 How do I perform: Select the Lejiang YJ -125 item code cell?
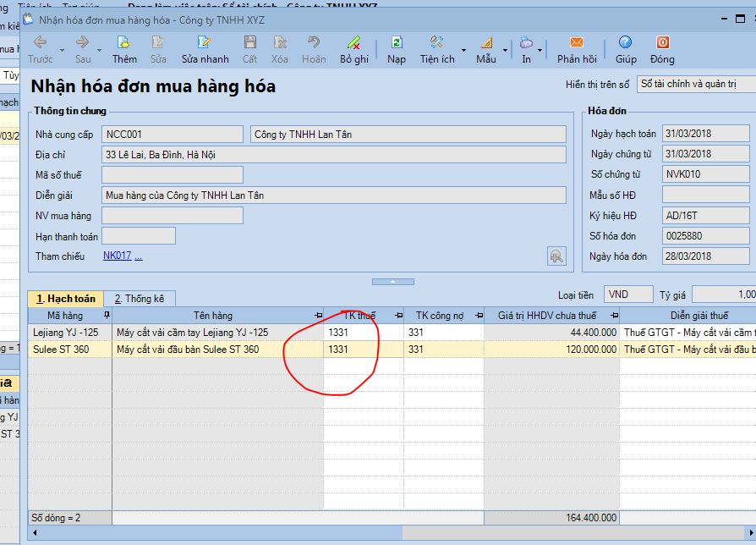(70, 333)
